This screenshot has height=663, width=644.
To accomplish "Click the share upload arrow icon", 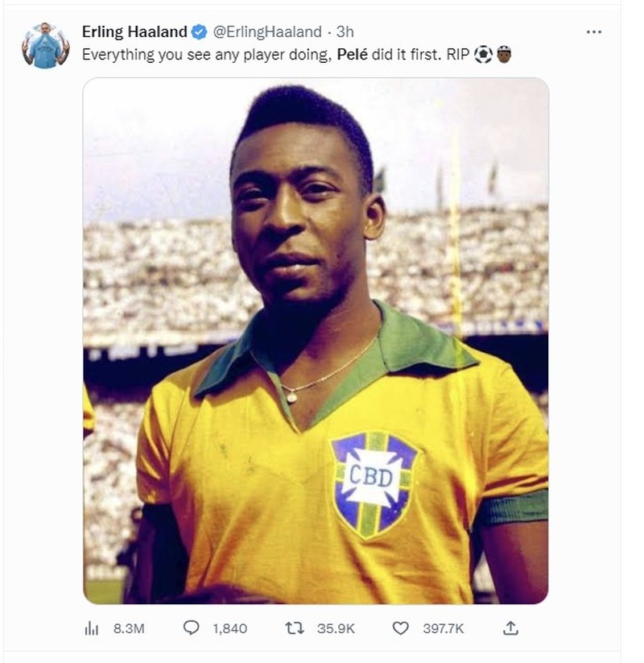I will [x=510, y=628].
